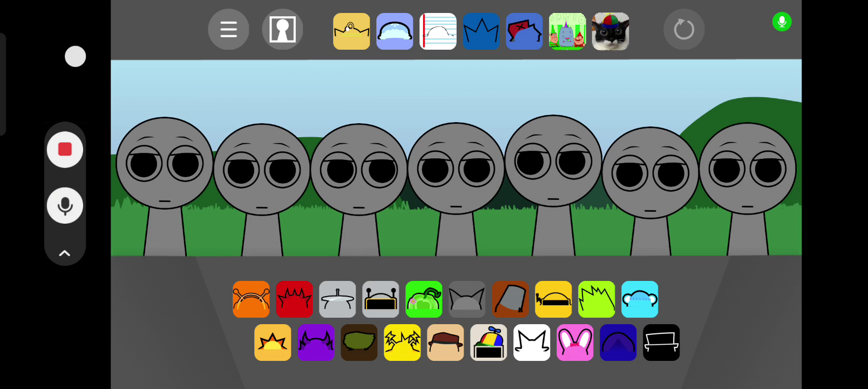This screenshot has height=389, width=868.
Task: Choose the white cat ears icon
Action: tap(532, 343)
